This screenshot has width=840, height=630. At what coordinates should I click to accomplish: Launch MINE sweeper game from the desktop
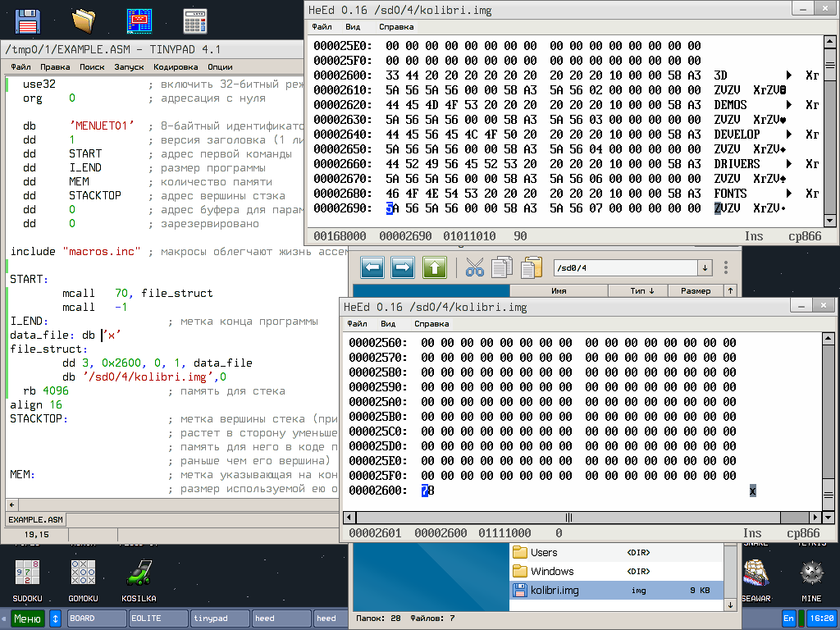tap(810, 572)
